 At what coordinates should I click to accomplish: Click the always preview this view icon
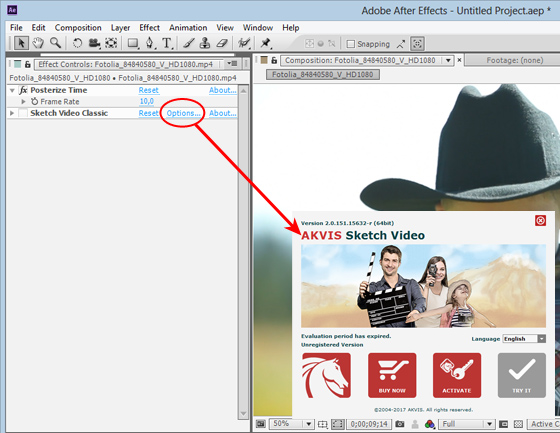261,424
